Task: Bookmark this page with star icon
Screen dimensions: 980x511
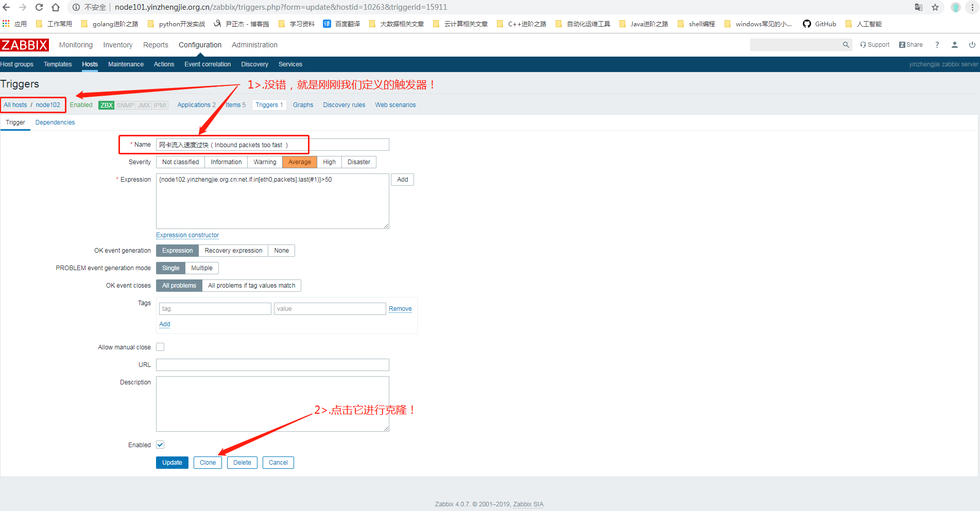Action: click(x=935, y=7)
